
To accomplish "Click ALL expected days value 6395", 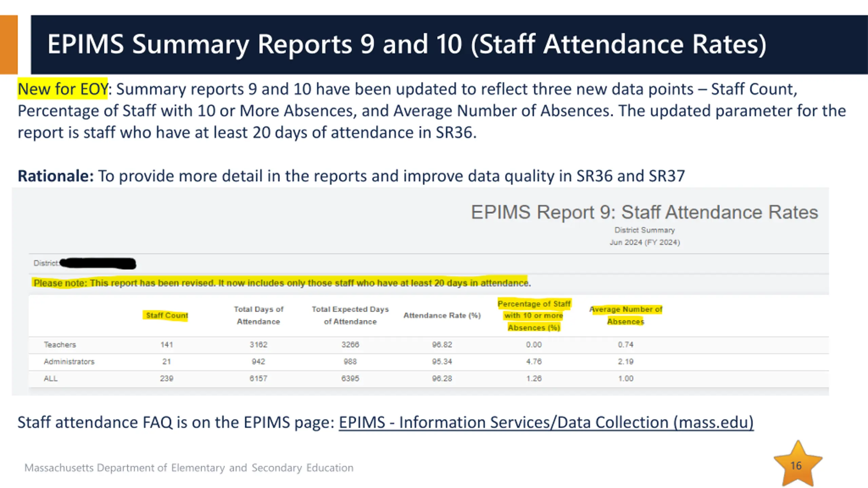I will pos(350,379).
